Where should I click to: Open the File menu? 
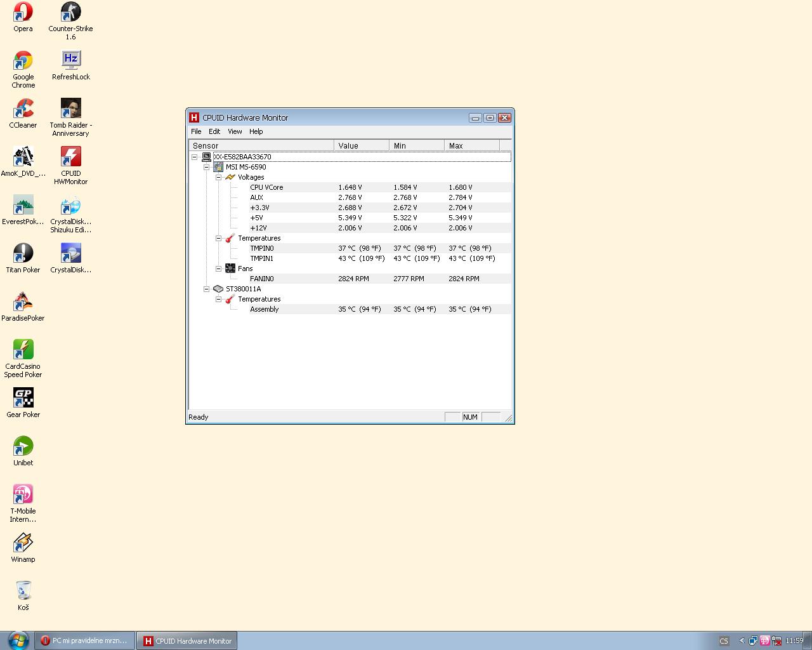click(196, 131)
